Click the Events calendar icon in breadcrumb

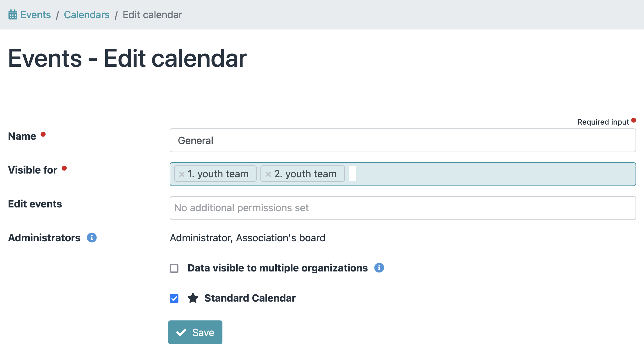[x=13, y=15]
